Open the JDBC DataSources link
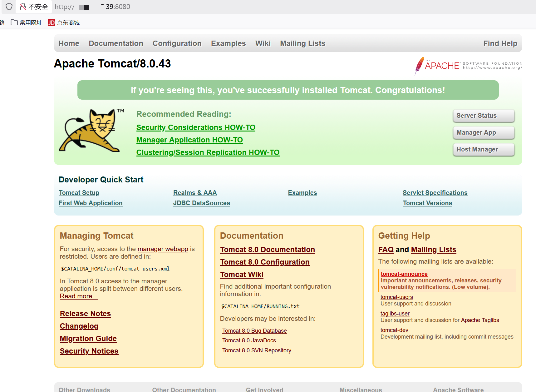 pos(202,203)
